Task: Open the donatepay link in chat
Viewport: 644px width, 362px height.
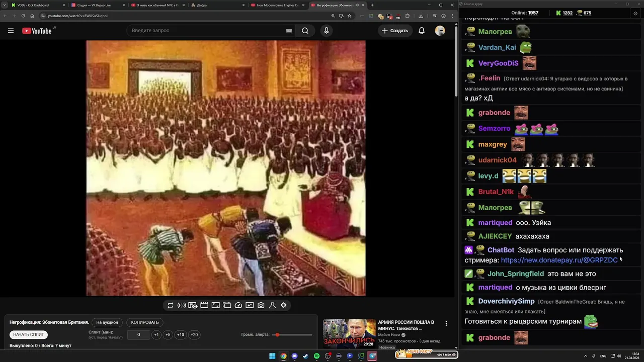Action: point(559,260)
